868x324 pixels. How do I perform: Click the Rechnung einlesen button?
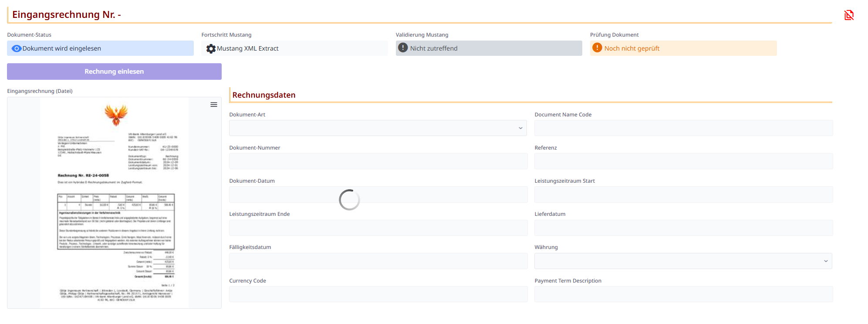coord(114,72)
